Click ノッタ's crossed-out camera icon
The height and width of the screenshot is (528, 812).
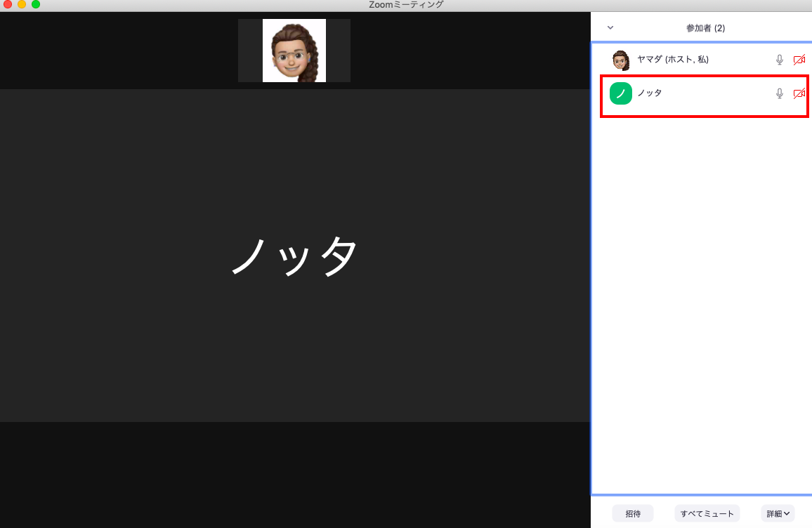point(799,93)
